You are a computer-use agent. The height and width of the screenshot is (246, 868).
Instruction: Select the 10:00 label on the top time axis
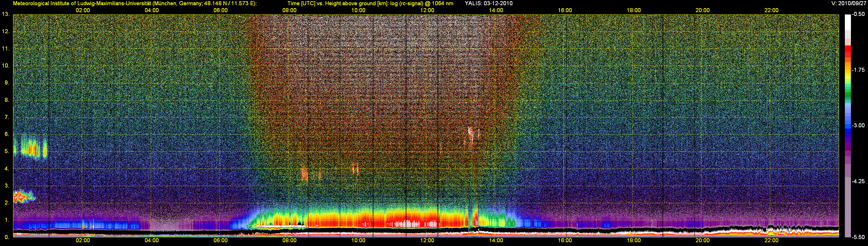[358, 10]
